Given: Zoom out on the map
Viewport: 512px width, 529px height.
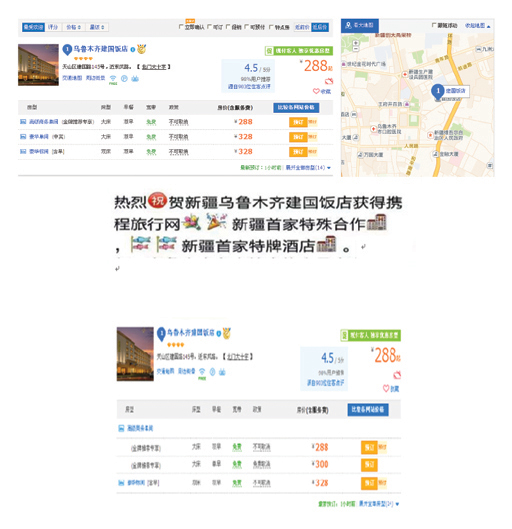Looking at the screenshot, I should click(x=355, y=49).
